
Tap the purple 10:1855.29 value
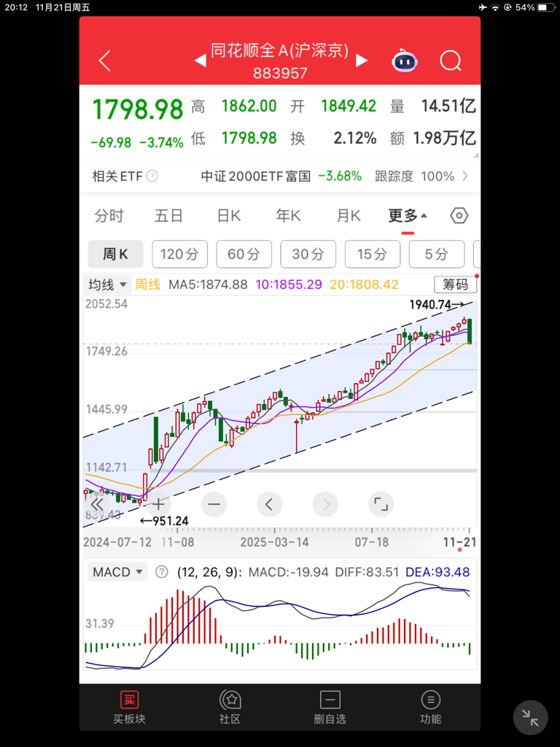tap(289, 285)
